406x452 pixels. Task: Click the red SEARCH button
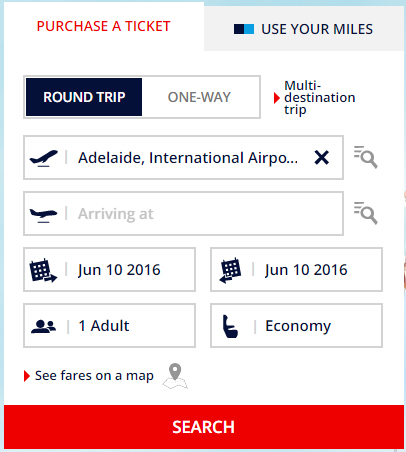204,427
